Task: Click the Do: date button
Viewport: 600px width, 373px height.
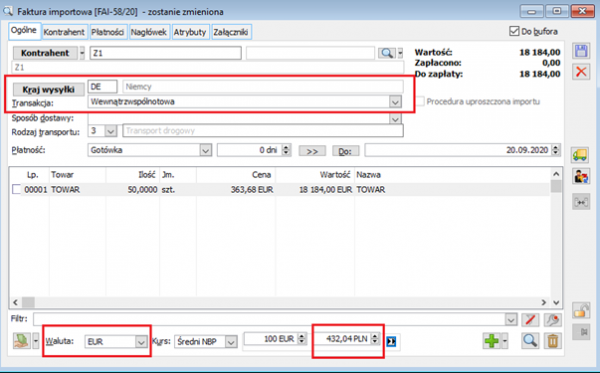Action: click(x=345, y=151)
